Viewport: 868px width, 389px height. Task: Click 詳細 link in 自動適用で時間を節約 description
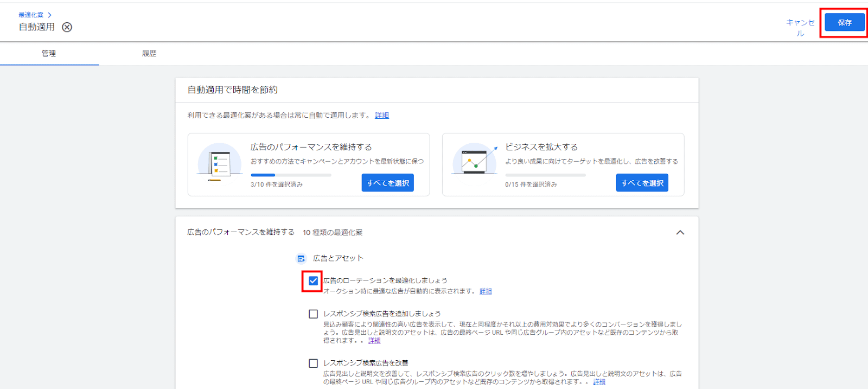point(382,116)
